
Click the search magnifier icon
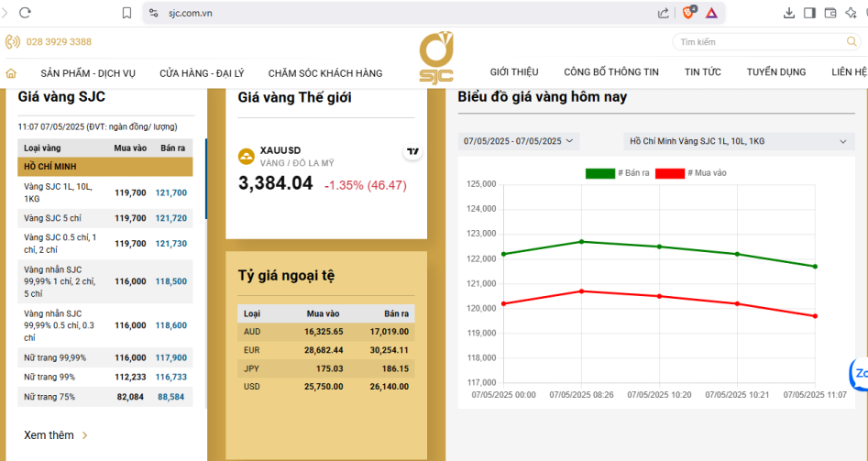852,41
